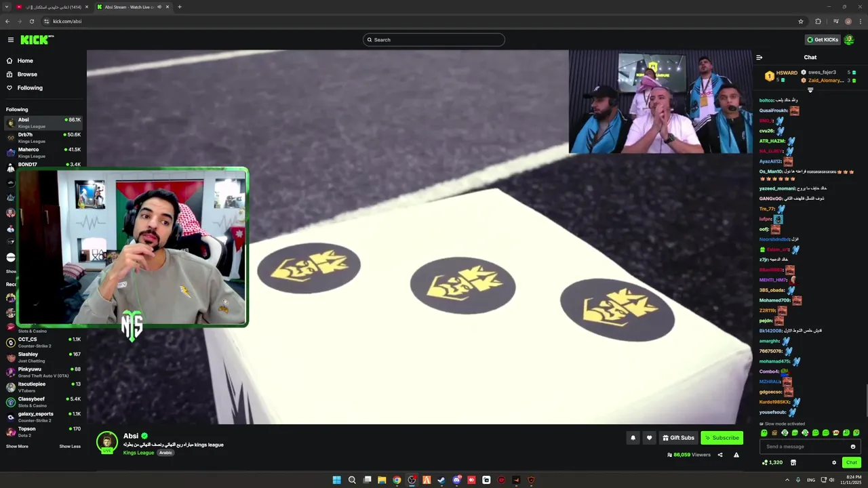Collapse the chat panel arrow icon

point(759,58)
